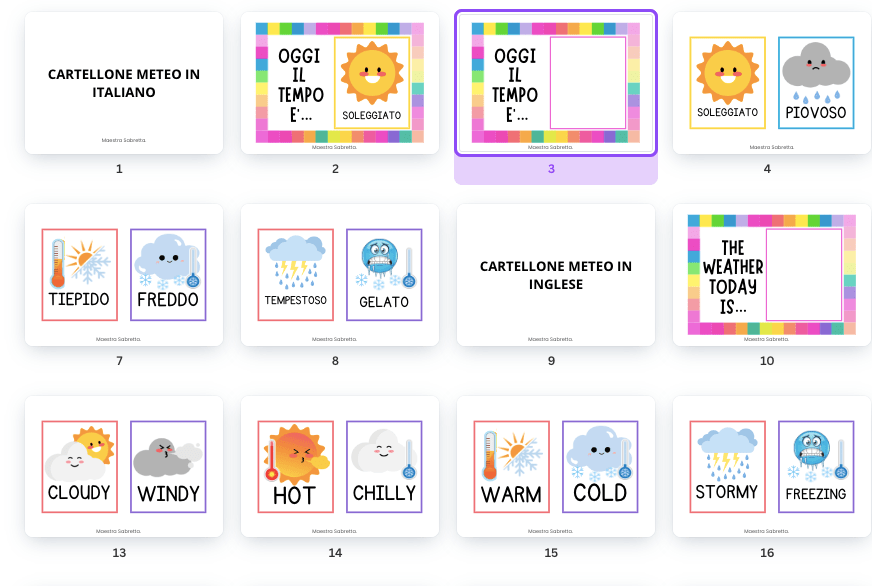
Task: Select the Tempestoso and Gelato page thumbnail
Action: [340, 275]
